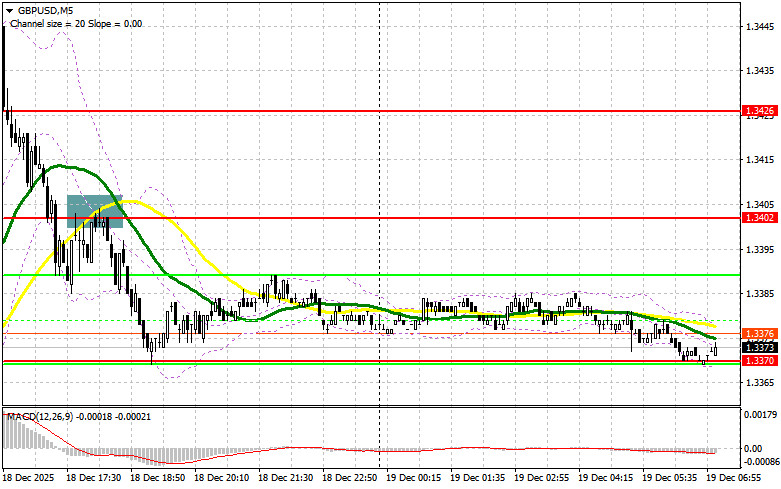Click the black 1.3373 current price tag
Image resolution: width=781 pixels, height=489 pixels.
(x=756, y=346)
